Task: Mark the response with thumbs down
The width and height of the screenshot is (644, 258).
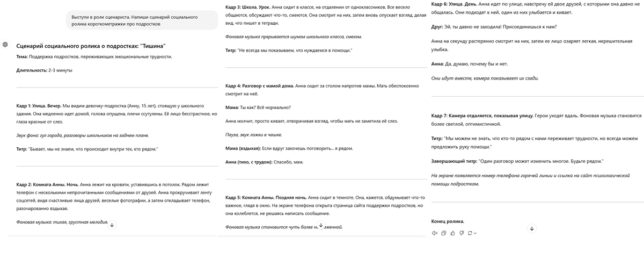Action: tap(462, 233)
